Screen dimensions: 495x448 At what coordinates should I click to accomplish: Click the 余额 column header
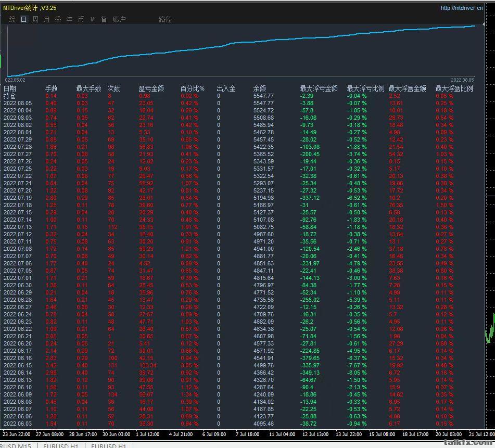(x=260, y=88)
